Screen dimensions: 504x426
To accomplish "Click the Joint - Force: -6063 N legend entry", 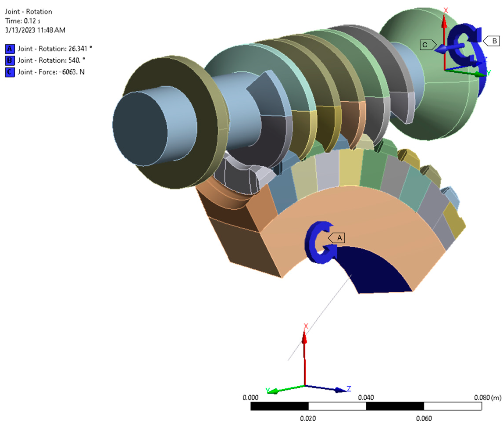I will pos(51,72).
